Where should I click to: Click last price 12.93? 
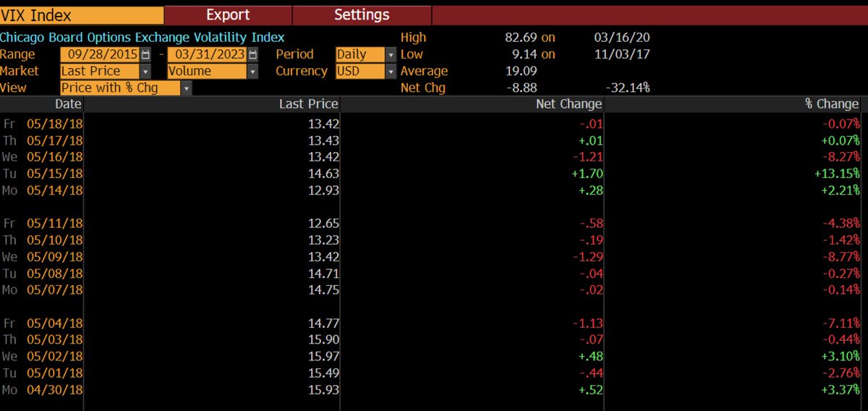[x=323, y=190]
